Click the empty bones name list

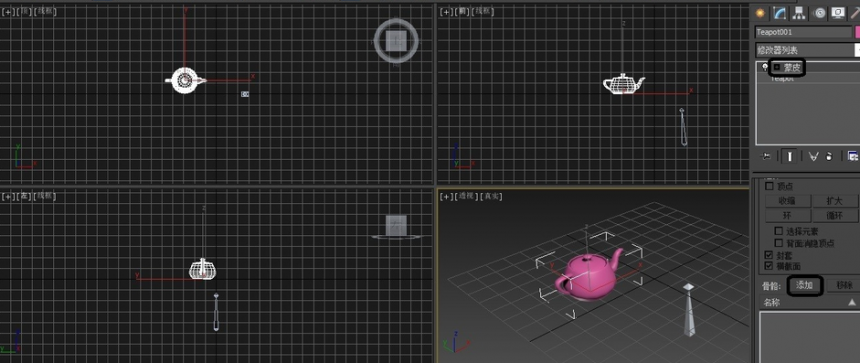click(x=810, y=337)
